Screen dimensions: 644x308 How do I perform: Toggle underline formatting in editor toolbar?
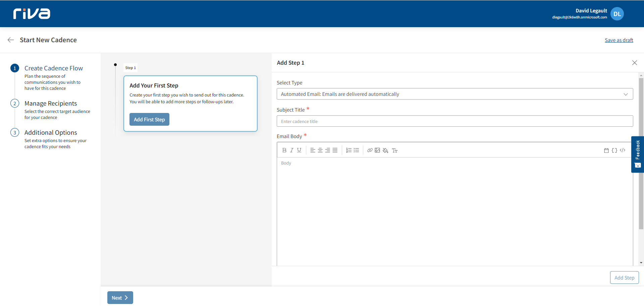(x=299, y=150)
